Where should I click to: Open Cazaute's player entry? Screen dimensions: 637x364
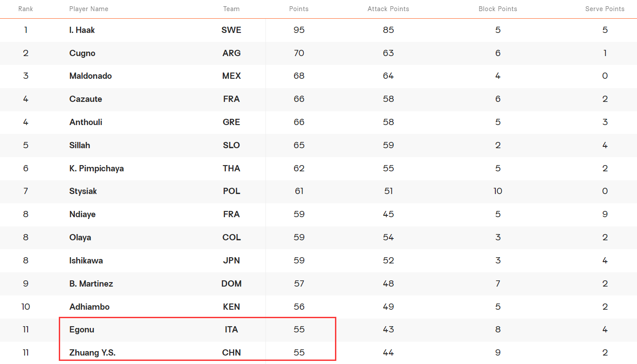click(86, 99)
